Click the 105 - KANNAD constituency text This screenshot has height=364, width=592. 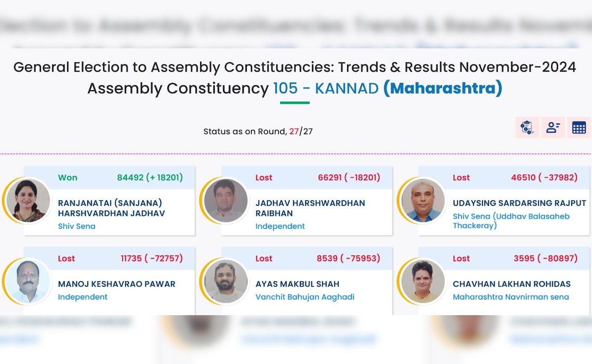326,88
